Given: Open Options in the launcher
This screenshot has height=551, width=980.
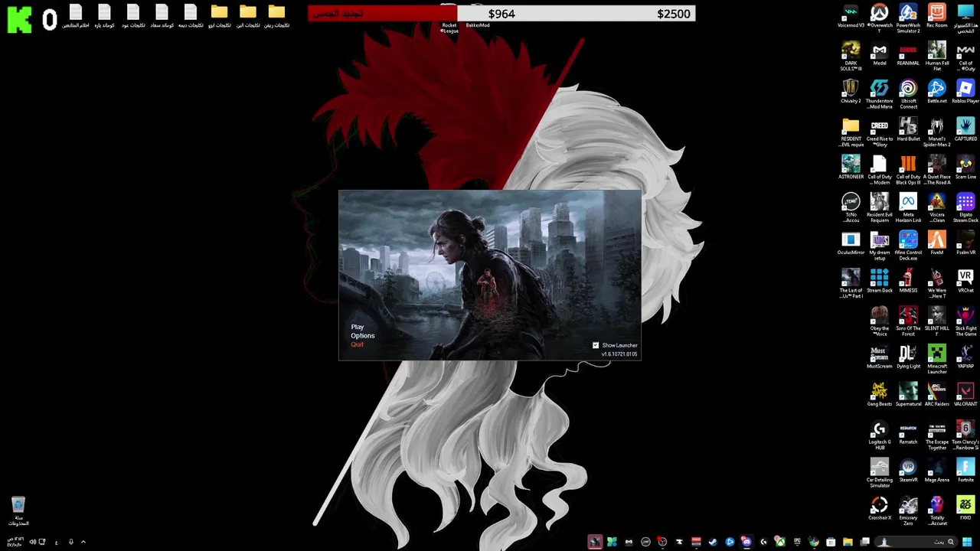Looking at the screenshot, I should (x=363, y=335).
